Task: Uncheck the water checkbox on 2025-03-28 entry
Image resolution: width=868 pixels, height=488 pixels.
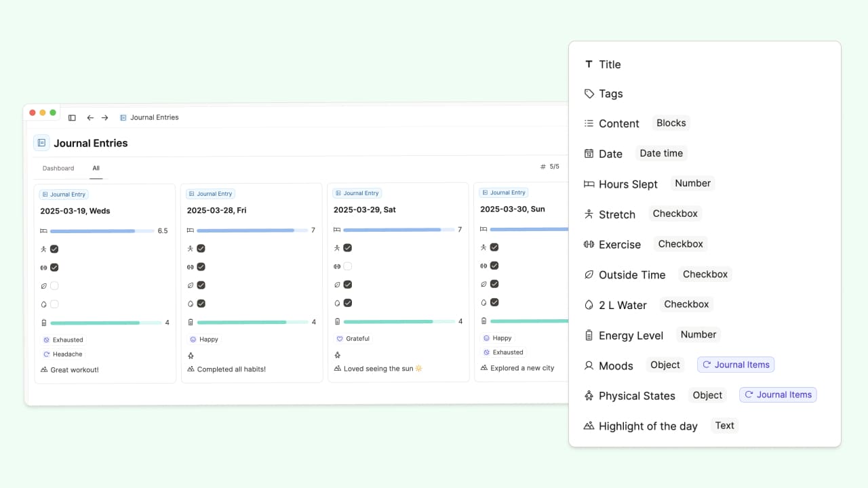Action: click(201, 304)
